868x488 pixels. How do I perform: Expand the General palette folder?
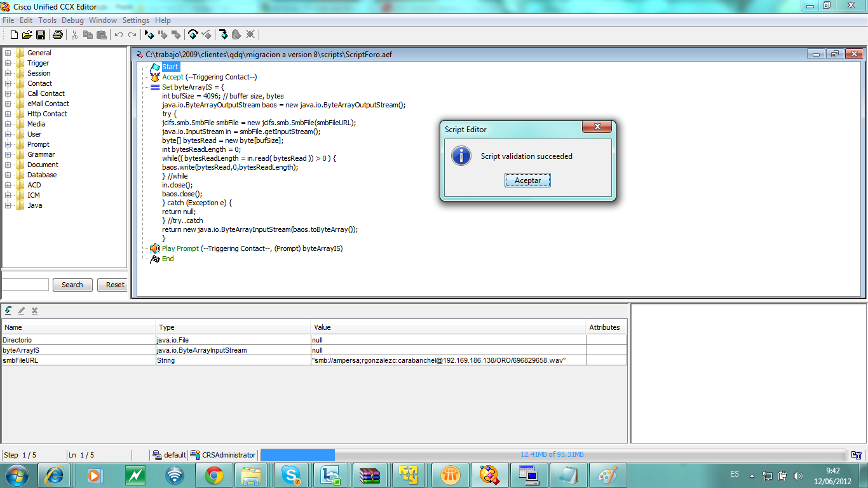[8, 53]
